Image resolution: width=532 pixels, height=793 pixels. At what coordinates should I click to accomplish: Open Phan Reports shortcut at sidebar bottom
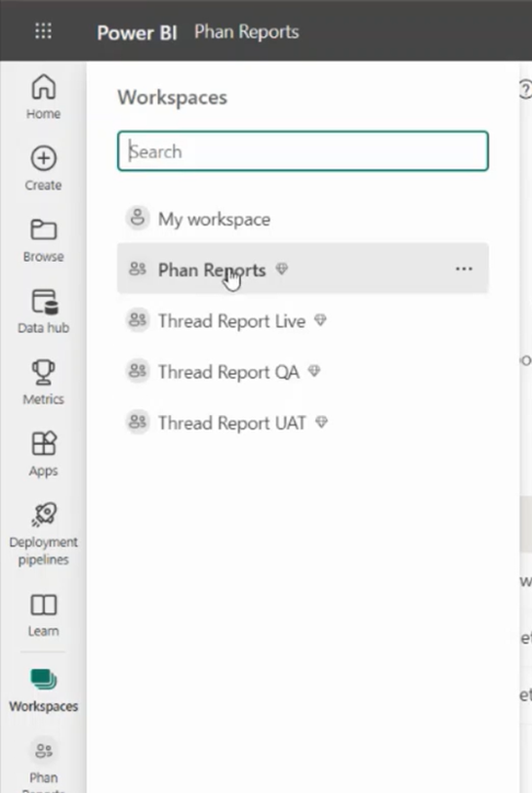coord(44,765)
